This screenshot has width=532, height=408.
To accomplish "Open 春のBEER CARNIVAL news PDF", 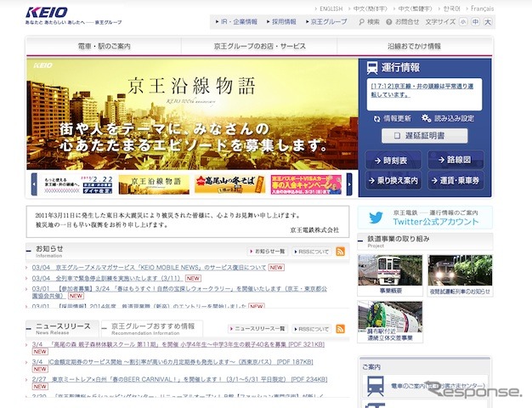I will coord(179,379).
